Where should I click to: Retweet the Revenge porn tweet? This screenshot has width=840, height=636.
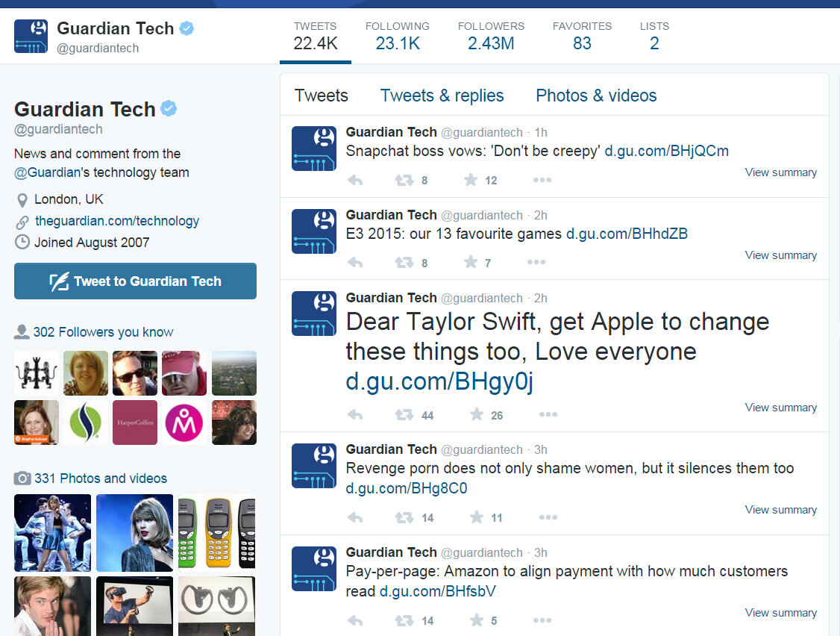pos(404,517)
